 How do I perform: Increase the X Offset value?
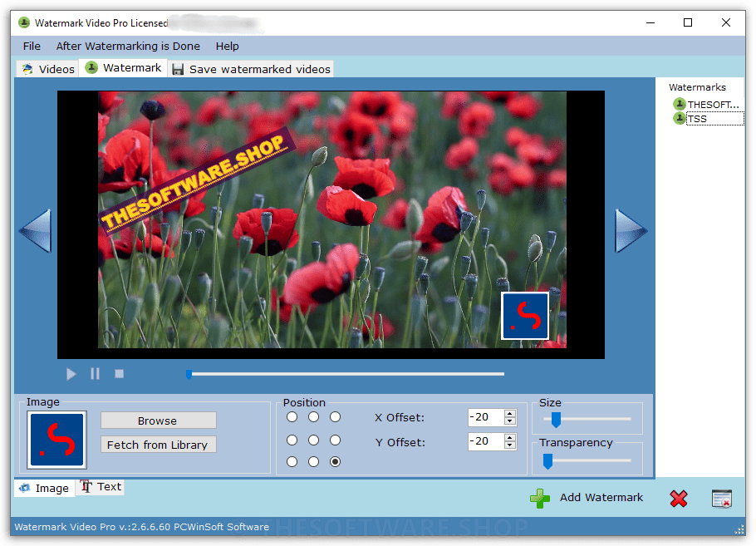coord(509,414)
